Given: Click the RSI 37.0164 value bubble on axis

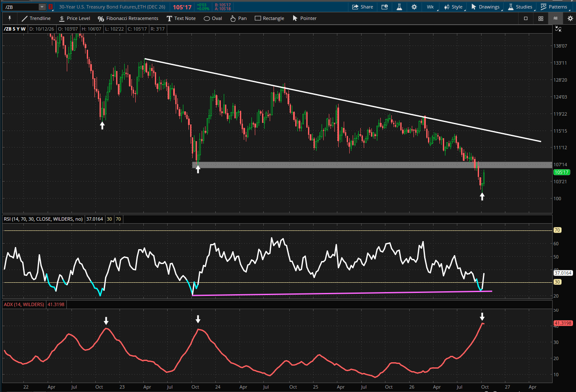Looking at the screenshot, I should click(563, 273).
